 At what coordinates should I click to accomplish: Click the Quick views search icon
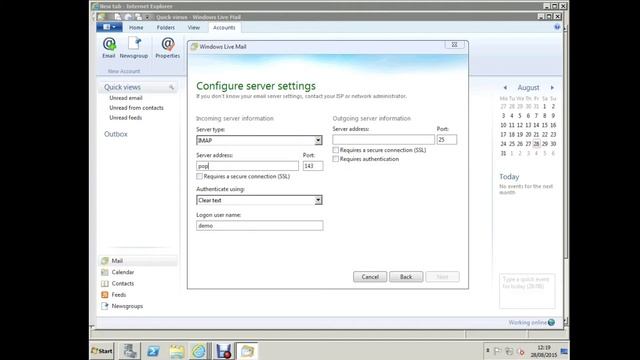pos(171,87)
